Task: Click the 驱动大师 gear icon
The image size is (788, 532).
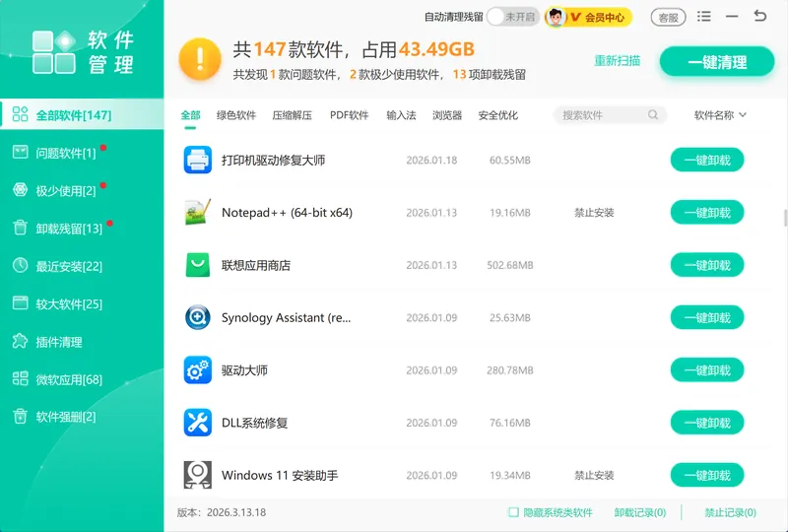Action: coord(198,370)
